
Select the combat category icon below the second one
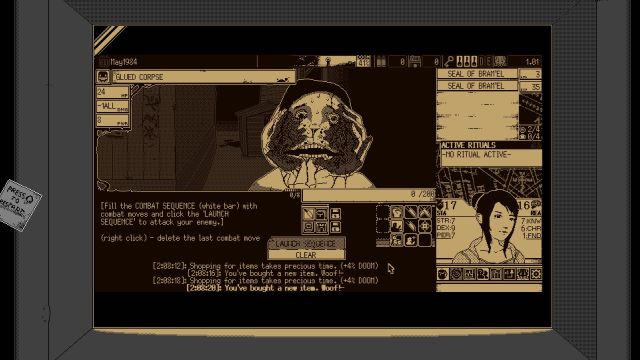(x=321, y=227)
